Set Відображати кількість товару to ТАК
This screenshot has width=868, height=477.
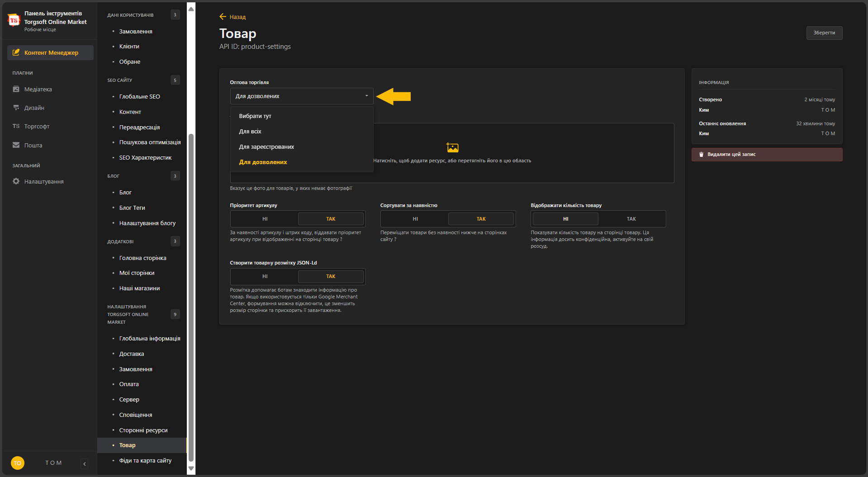[x=631, y=219]
